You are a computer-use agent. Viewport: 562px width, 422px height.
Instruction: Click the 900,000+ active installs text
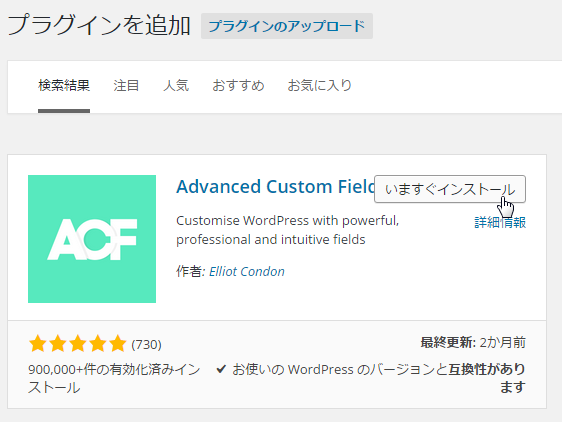(114, 378)
